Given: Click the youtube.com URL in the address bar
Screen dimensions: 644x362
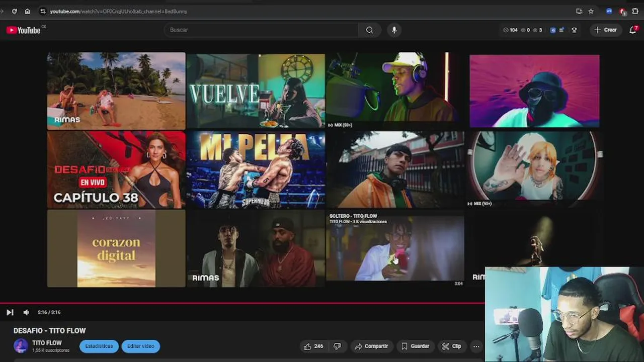Looking at the screenshot, I should [x=118, y=11].
